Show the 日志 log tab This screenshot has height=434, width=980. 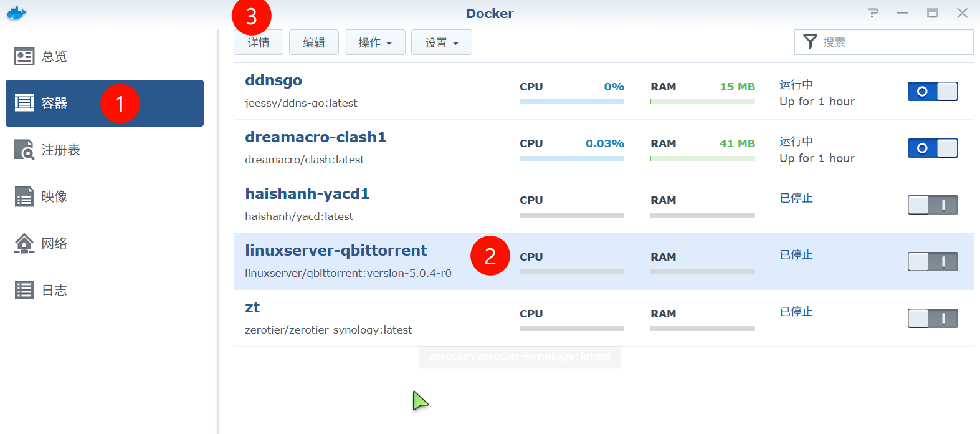(x=105, y=290)
